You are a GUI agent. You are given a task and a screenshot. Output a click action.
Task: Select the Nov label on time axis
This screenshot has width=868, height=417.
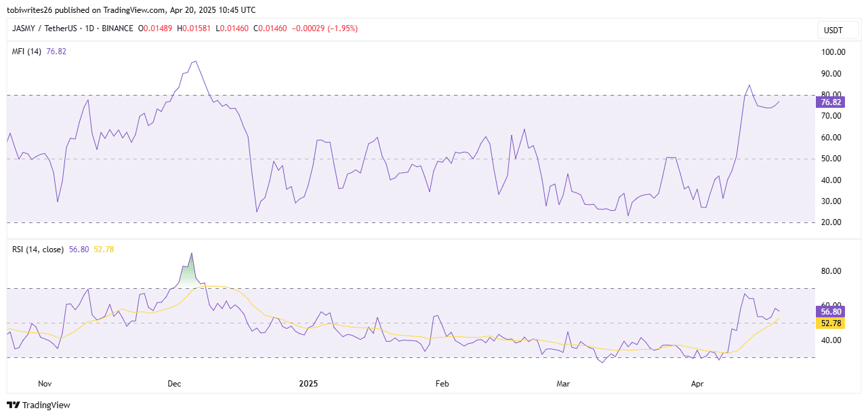pos(45,384)
